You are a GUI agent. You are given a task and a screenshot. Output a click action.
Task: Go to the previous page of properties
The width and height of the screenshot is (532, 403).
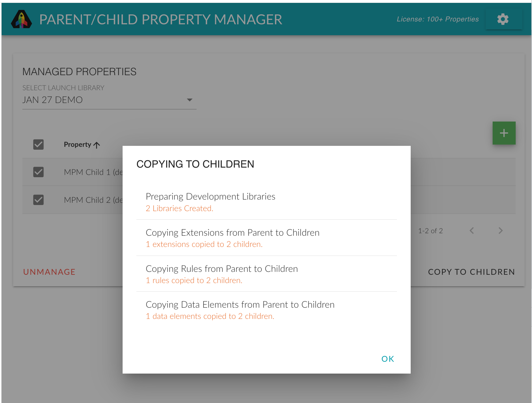point(472,231)
